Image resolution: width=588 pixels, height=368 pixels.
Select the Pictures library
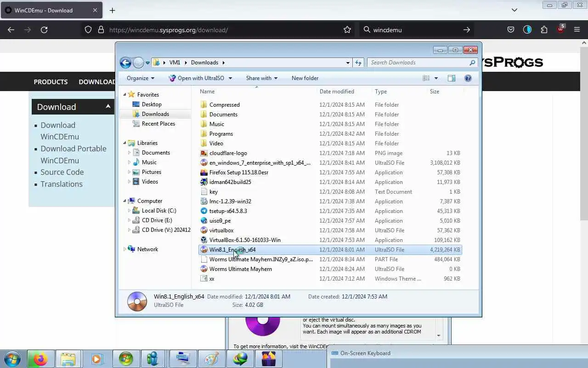click(x=152, y=172)
